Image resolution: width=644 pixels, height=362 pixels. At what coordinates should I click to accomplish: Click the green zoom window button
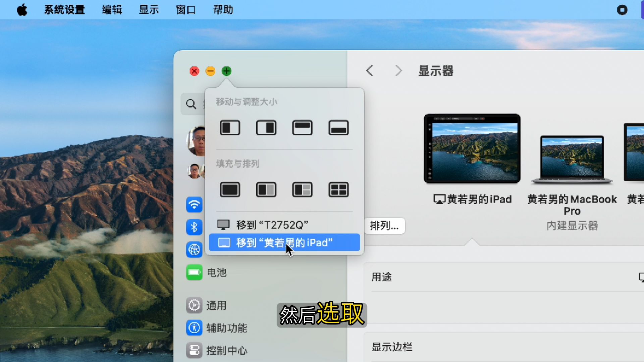coord(226,71)
